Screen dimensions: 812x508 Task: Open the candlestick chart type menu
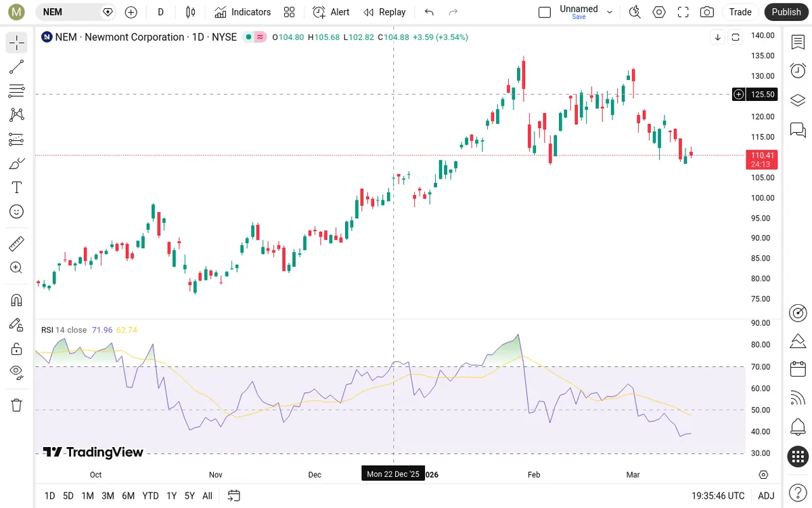190,12
